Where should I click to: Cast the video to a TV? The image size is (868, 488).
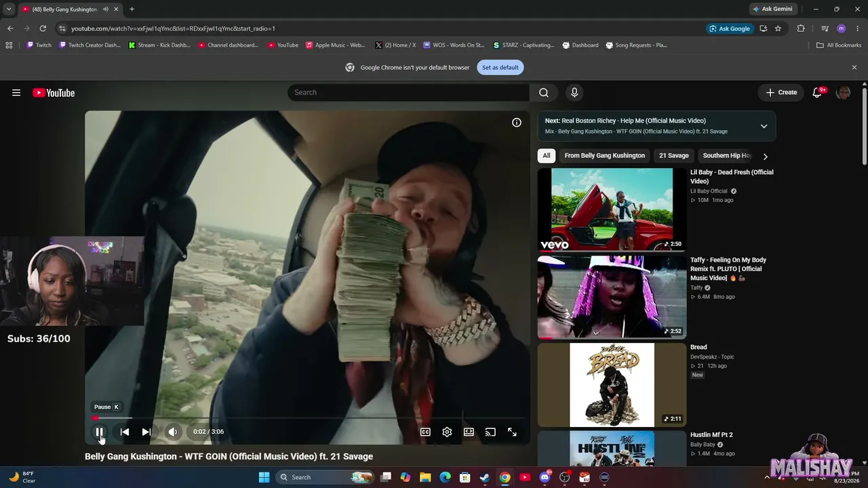490,432
